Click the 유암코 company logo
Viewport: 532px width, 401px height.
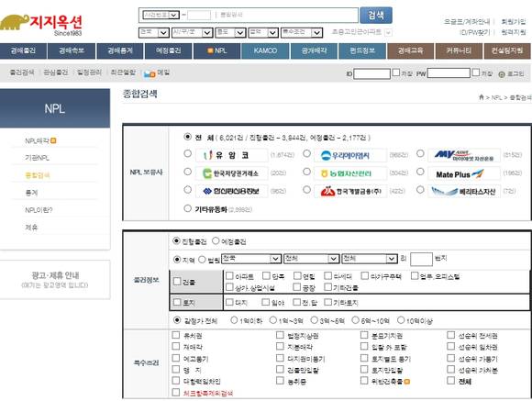pos(231,155)
